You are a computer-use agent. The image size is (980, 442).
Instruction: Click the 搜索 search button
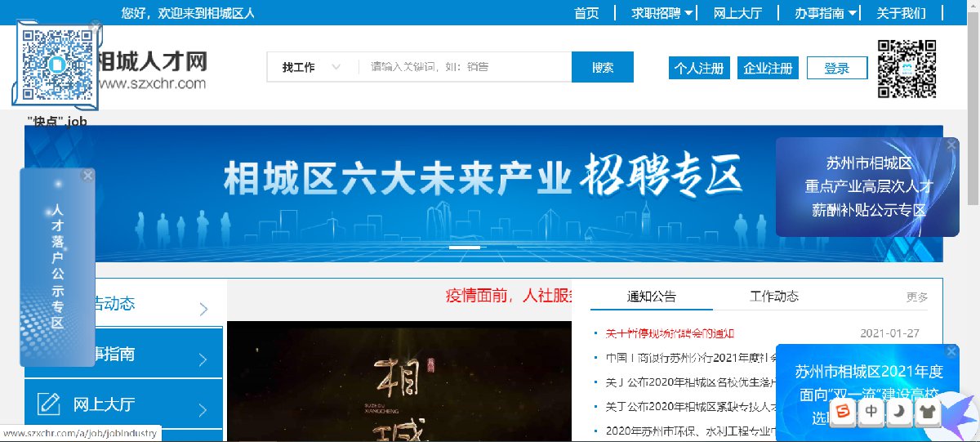point(603,67)
